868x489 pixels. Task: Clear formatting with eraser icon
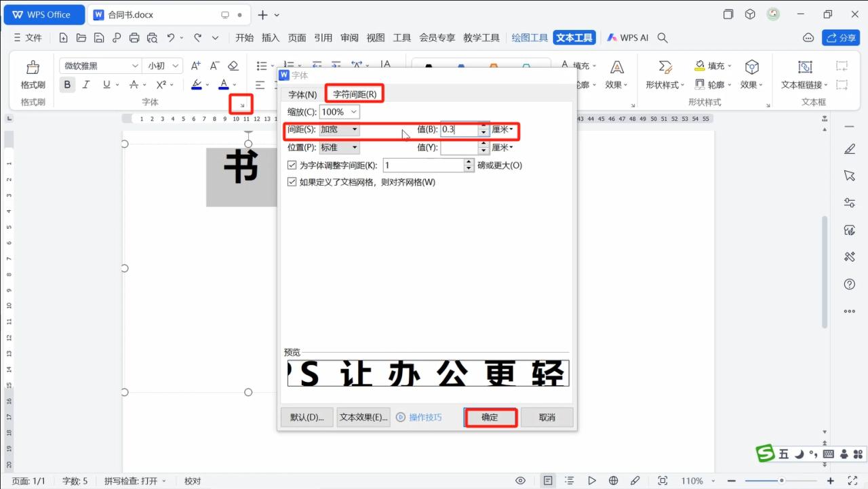click(233, 66)
